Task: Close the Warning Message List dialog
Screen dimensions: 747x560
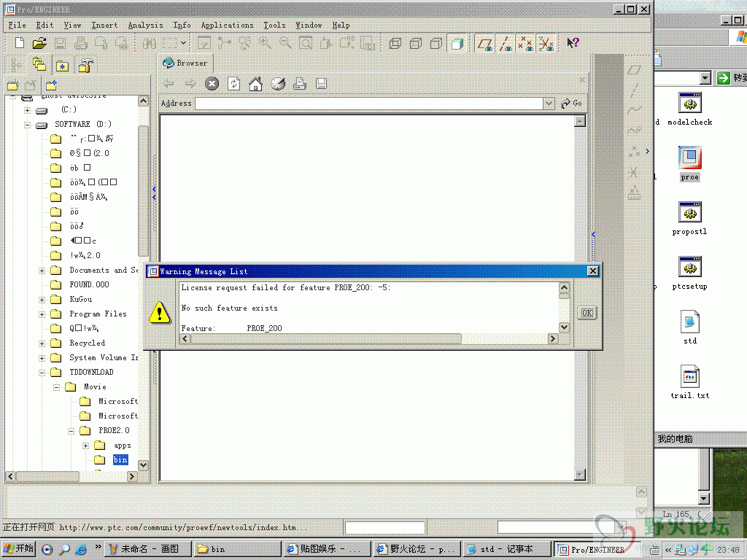Action: click(x=592, y=271)
